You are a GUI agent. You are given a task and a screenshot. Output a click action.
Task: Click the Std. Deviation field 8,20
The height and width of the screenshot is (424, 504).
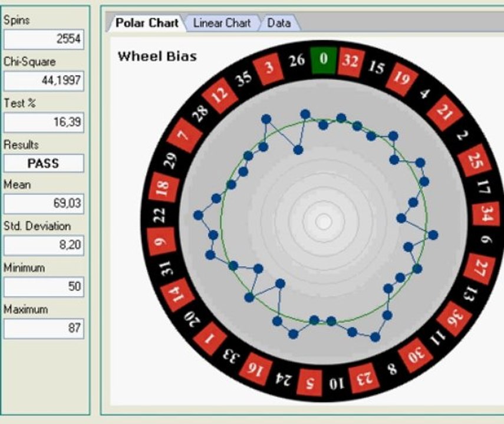(x=44, y=245)
